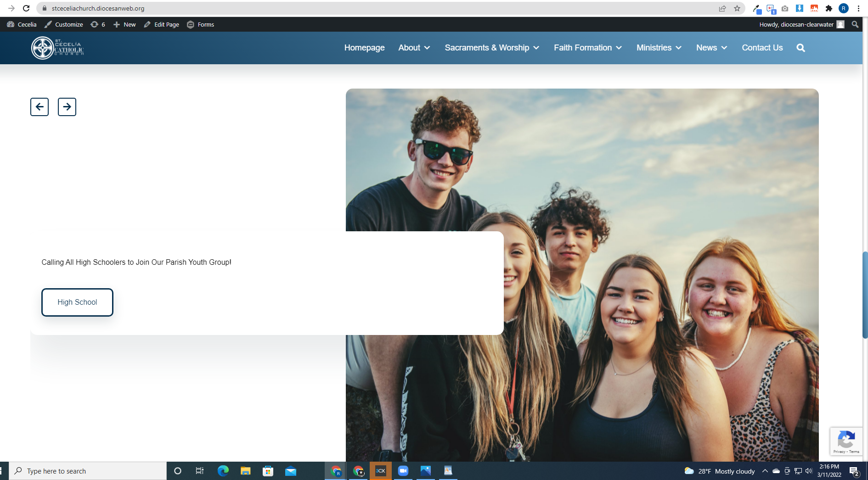Click Edit Page in the admin bar
The width and height of the screenshot is (868, 480).
[162, 24]
